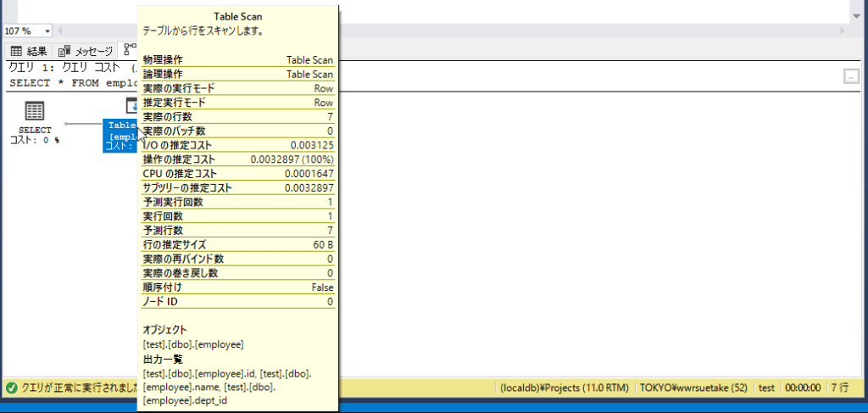
Task: Open the 107 % zoom dropdown
Action: coord(47,31)
